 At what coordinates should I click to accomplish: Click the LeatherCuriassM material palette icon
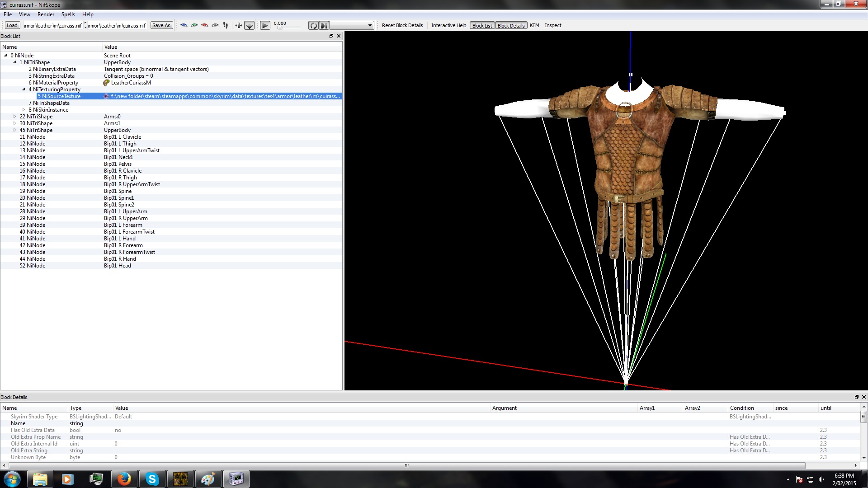click(x=107, y=83)
